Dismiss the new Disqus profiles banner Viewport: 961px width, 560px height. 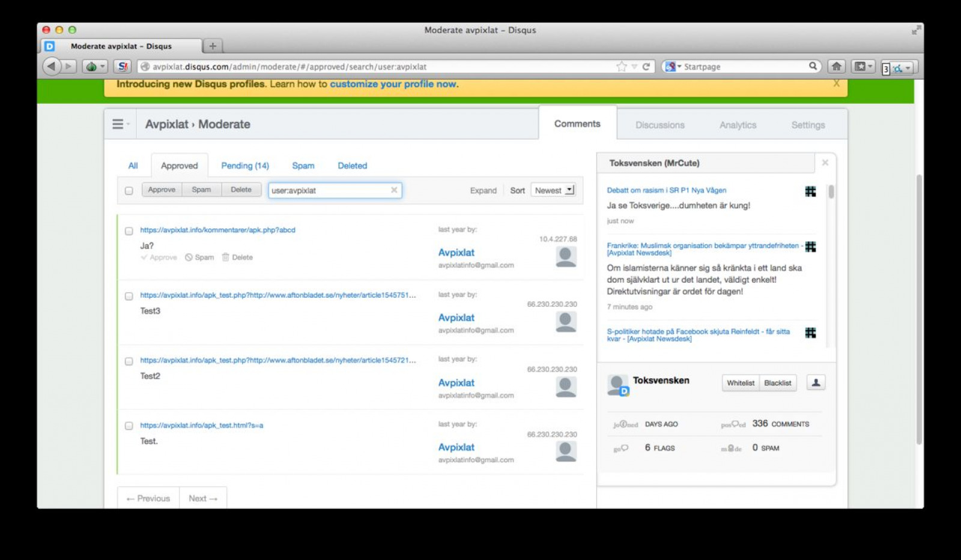coord(836,83)
